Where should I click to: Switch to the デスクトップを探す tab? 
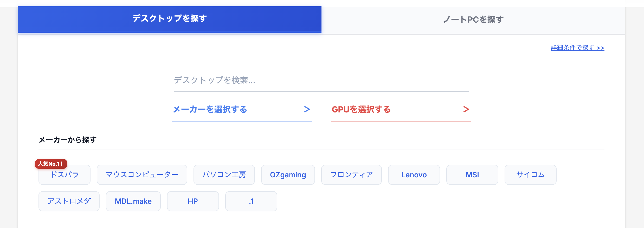coord(169,19)
